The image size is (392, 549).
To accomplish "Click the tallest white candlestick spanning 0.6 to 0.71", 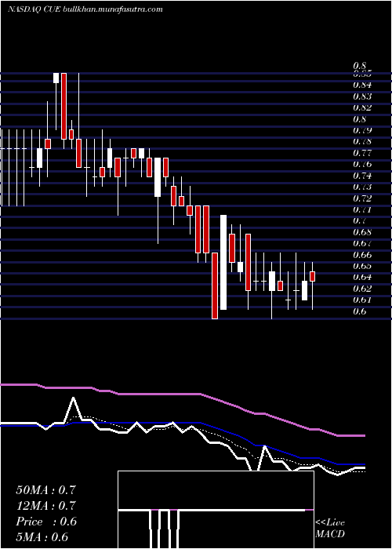I will 223,262.
